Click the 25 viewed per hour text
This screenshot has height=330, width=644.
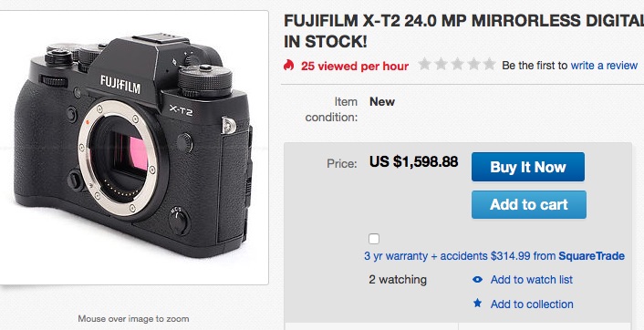(x=355, y=66)
